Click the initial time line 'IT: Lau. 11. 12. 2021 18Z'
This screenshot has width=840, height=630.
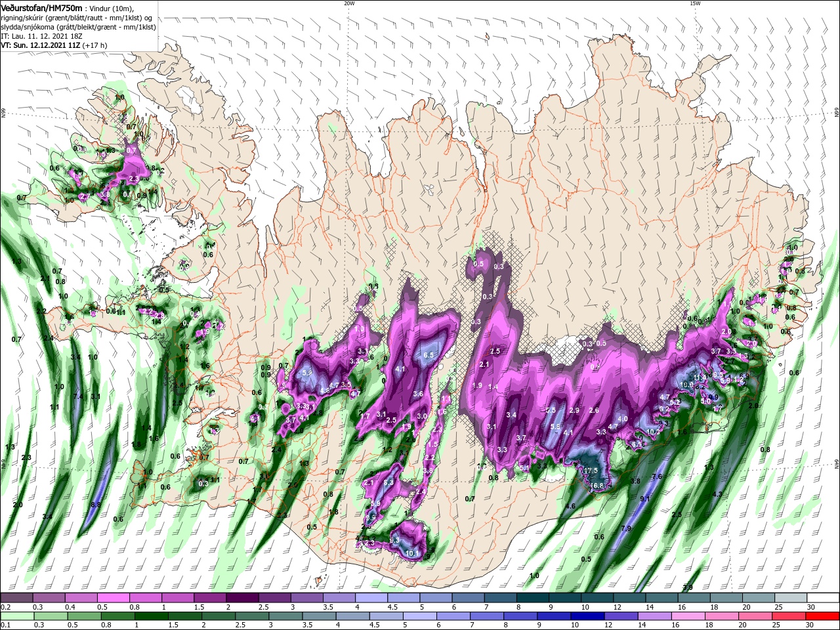[x=42, y=36]
